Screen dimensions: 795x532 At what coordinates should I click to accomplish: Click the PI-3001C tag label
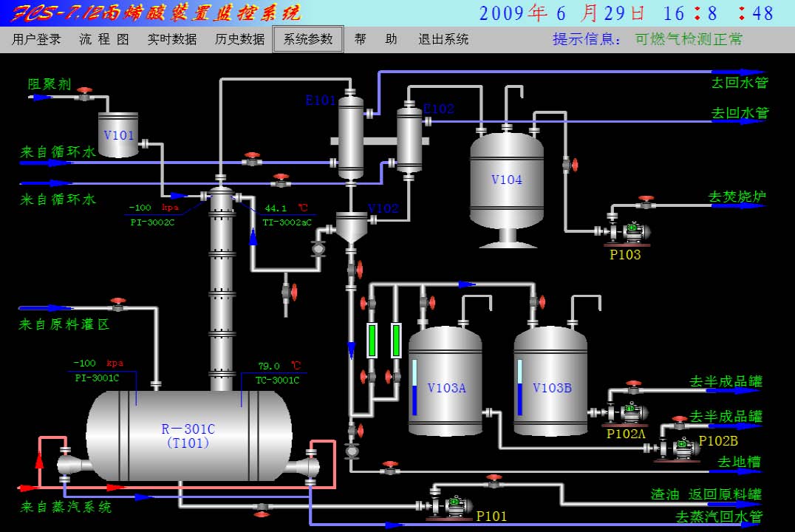tap(97, 378)
